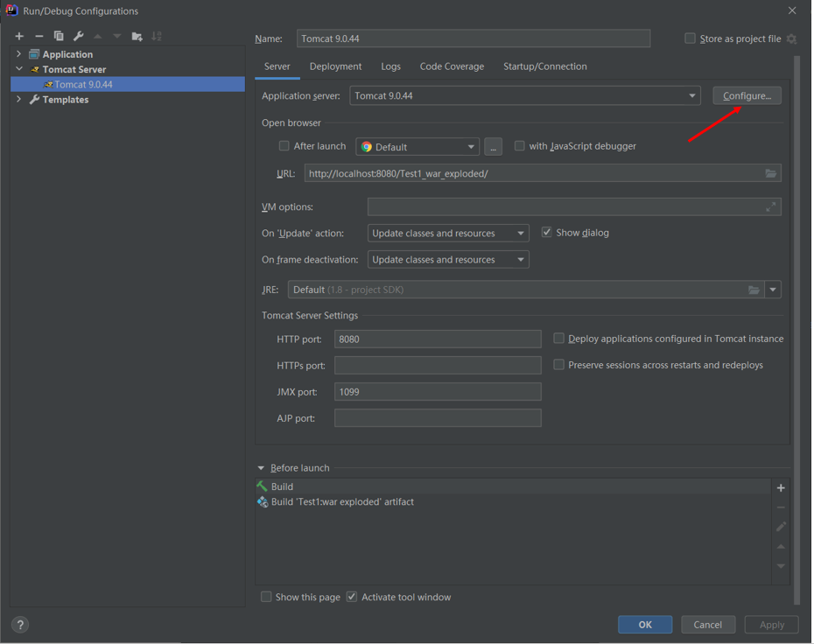Viewport: 814px width, 644px height.
Task: Click the Name input field
Action: click(474, 38)
